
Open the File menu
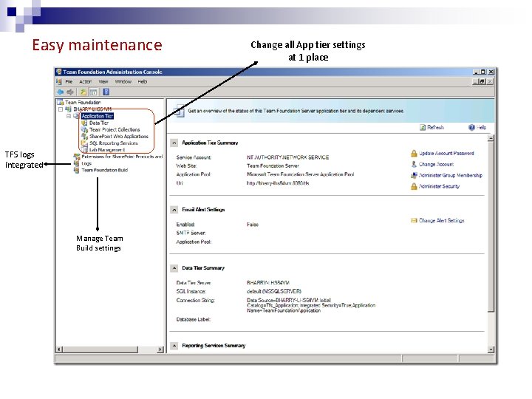tap(69, 82)
